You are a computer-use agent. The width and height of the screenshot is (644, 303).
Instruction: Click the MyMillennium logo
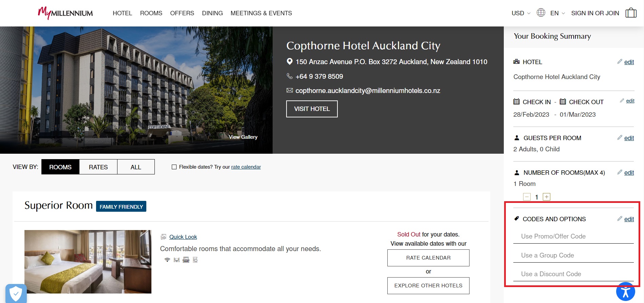pos(65,13)
